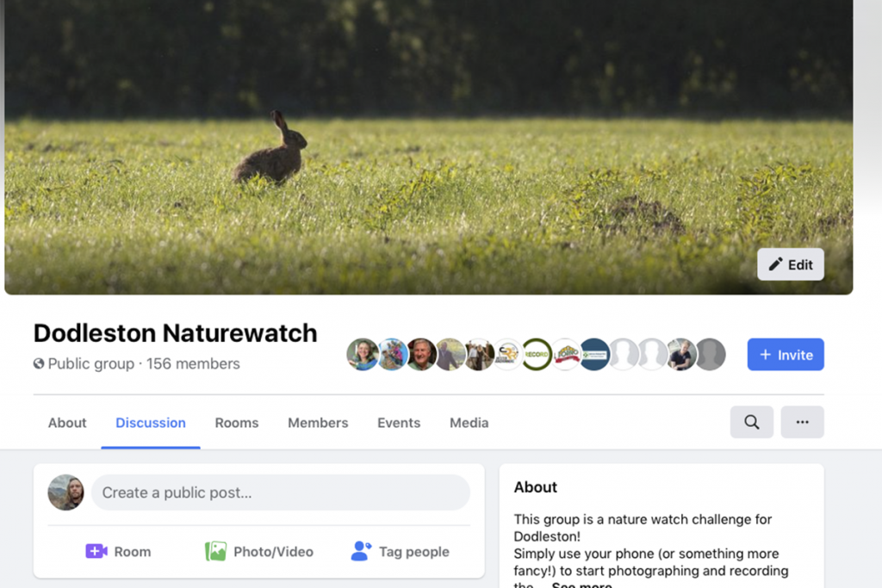Open the three-dot more options menu
882x588 pixels.
pyautogui.click(x=802, y=423)
